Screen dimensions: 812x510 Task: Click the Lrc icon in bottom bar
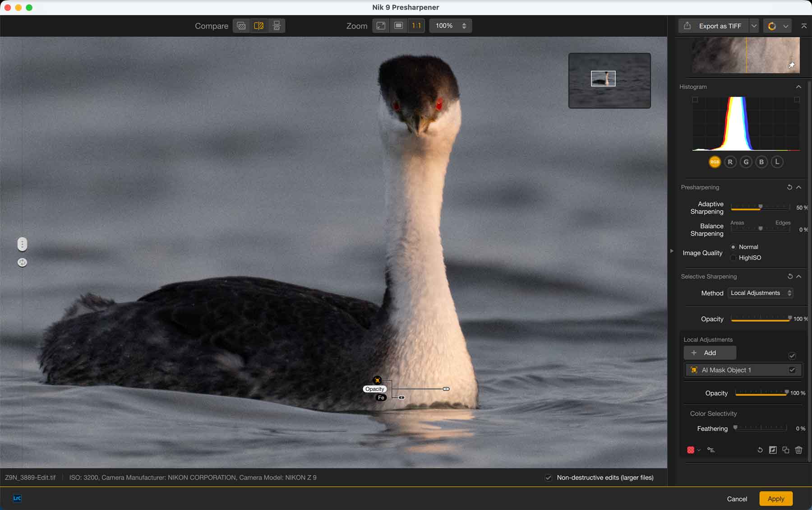[x=17, y=498]
